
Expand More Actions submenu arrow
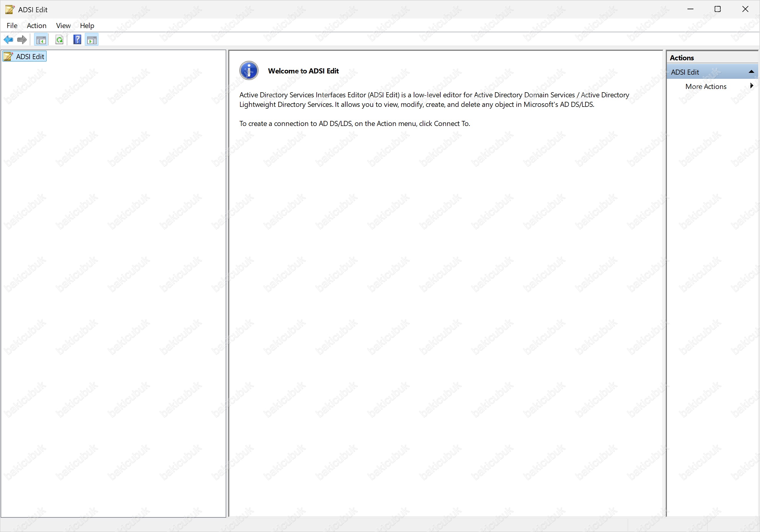tap(752, 86)
